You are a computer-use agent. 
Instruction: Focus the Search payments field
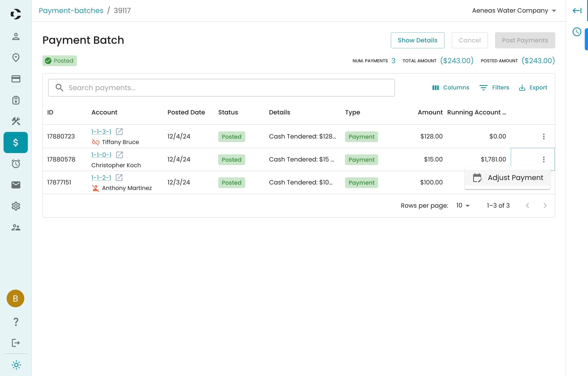(x=221, y=88)
